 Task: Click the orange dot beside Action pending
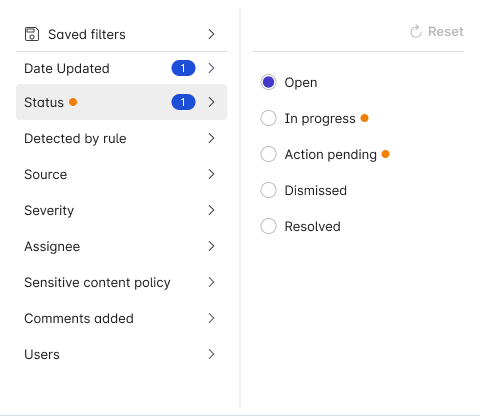coord(385,154)
